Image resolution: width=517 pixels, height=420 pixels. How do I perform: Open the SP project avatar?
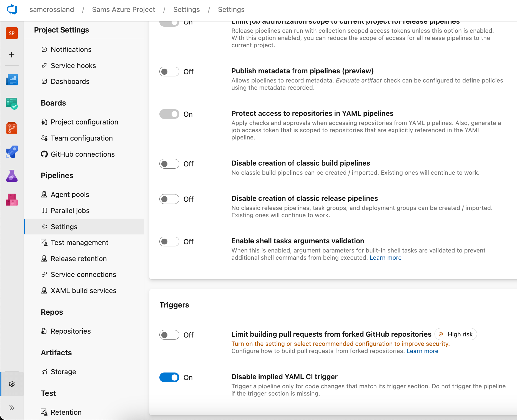[x=12, y=33]
